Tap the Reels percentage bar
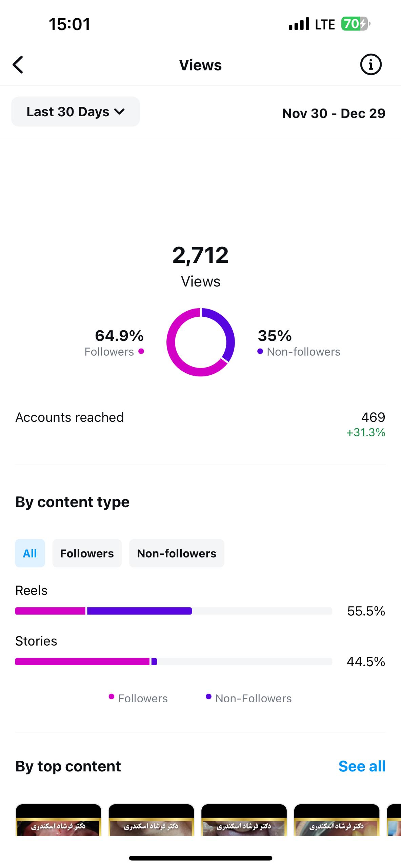Screen dimensions: 401x868 pyautogui.click(x=174, y=611)
